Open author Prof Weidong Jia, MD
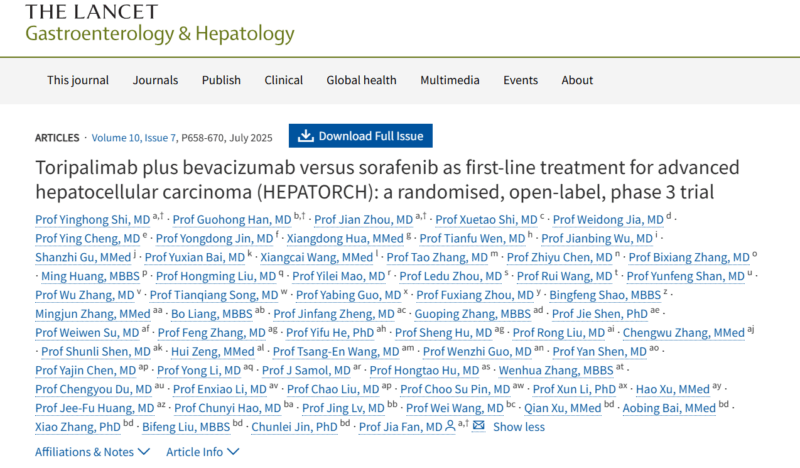The width and height of the screenshot is (800, 468). 608,220
